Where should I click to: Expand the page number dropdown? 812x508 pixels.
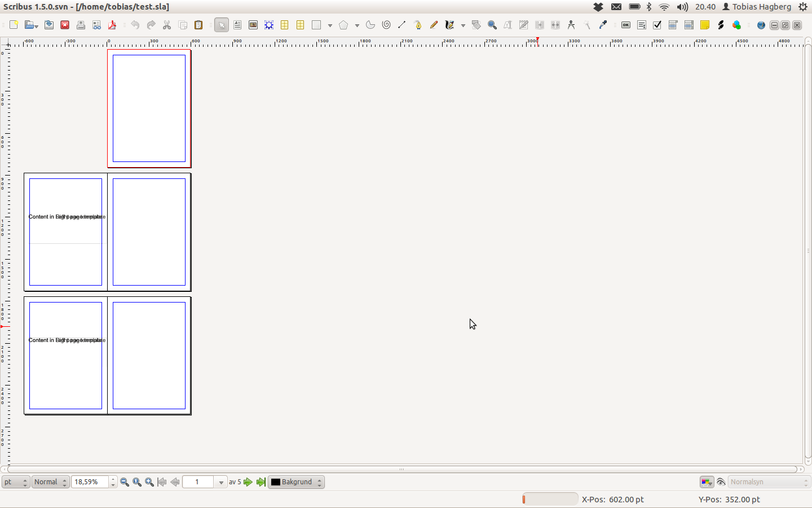point(221,483)
